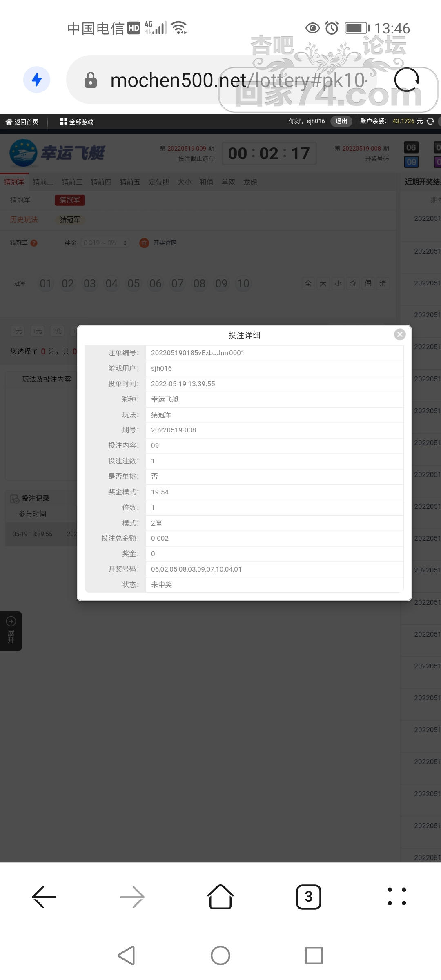The height and width of the screenshot is (980, 441).
Task: Expand the 展开 side panel
Action: 11,631
